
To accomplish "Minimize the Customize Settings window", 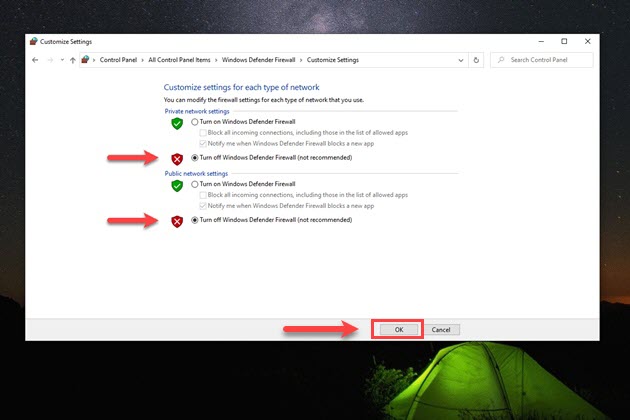I will tap(541, 41).
